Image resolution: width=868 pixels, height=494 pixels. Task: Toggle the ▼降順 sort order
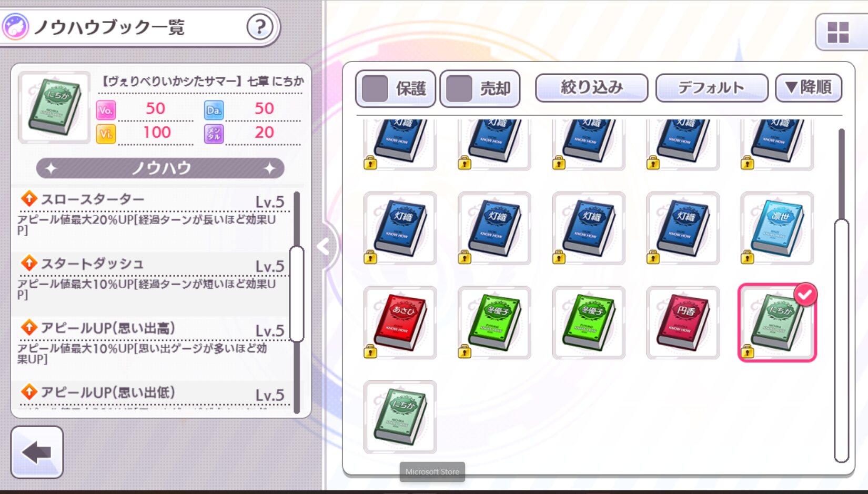pyautogui.click(x=809, y=87)
